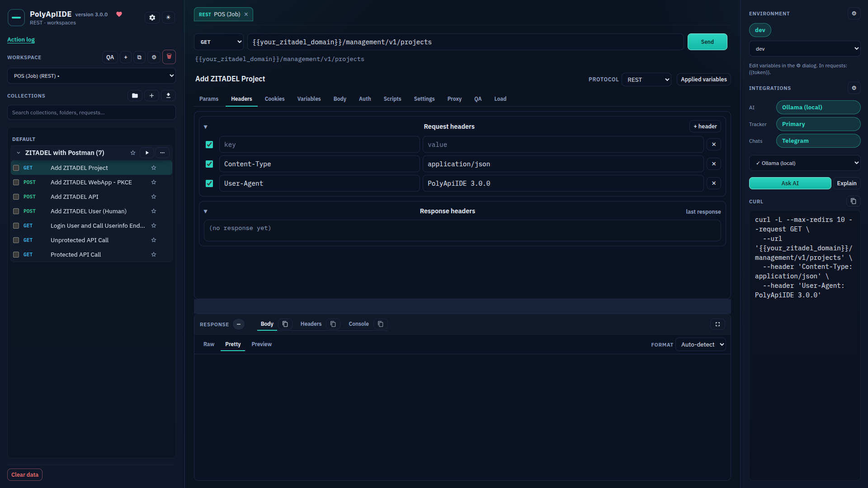
Task: Uncheck the User-Agent header checkbox
Action: click(209, 183)
